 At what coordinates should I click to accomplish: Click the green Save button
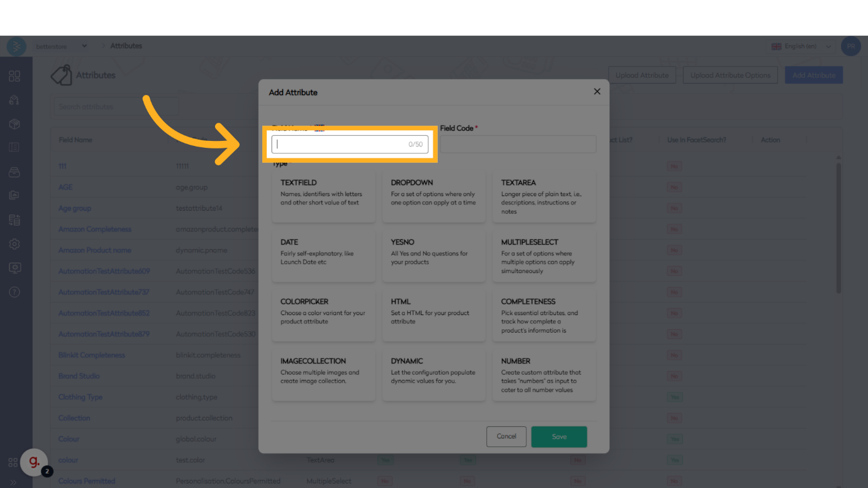[x=559, y=436]
